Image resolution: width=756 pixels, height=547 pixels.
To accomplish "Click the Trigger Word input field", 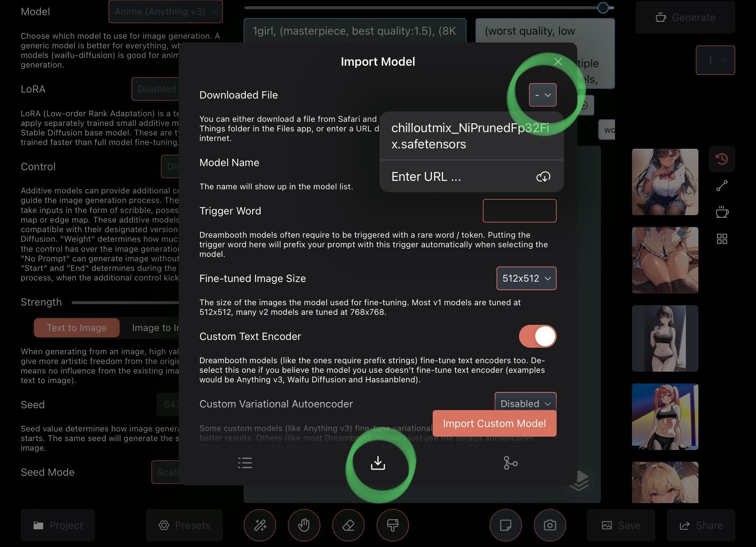I will coord(519,211).
